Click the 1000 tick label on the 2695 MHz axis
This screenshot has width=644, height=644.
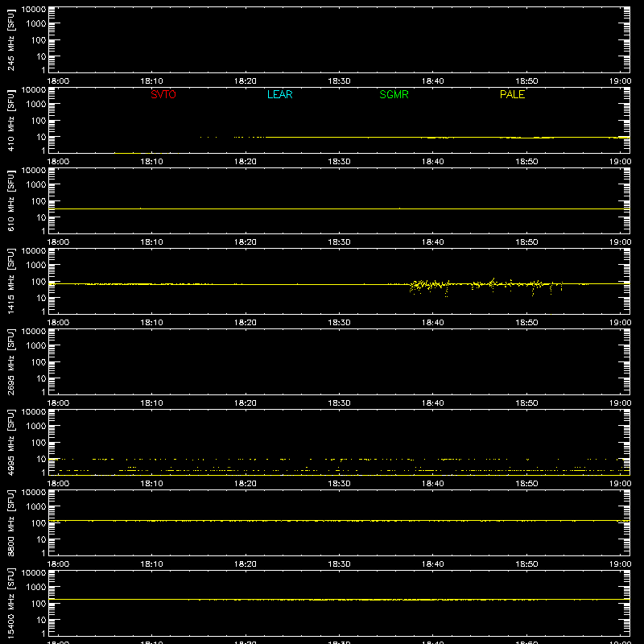tap(36, 346)
